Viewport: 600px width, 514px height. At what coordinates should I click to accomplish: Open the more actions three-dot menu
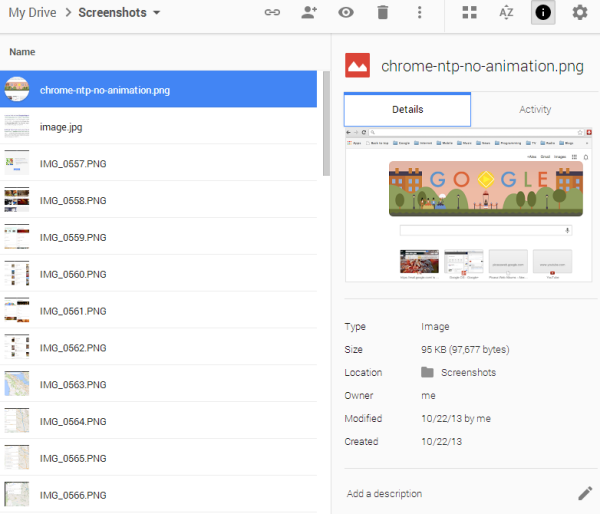point(419,13)
